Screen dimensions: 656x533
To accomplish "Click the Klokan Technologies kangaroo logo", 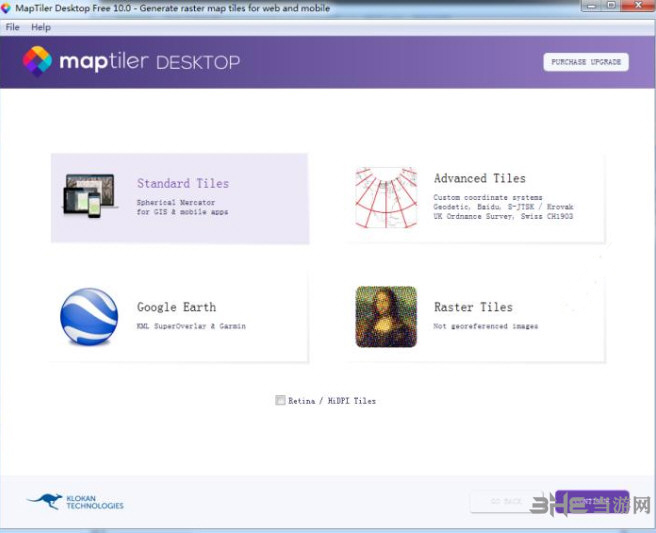I will [x=75, y=501].
